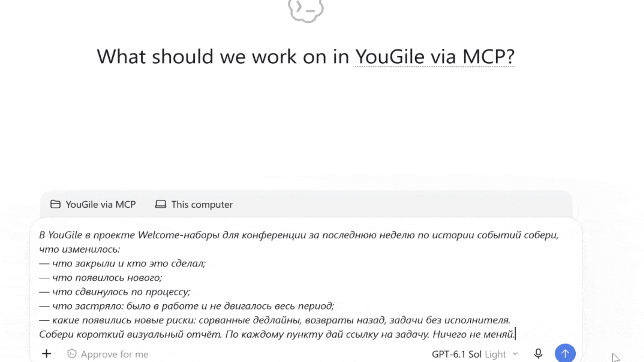The image size is (644, 362).
Task: Open the YouGile via MCP heading link
Action: click(435, 57)
